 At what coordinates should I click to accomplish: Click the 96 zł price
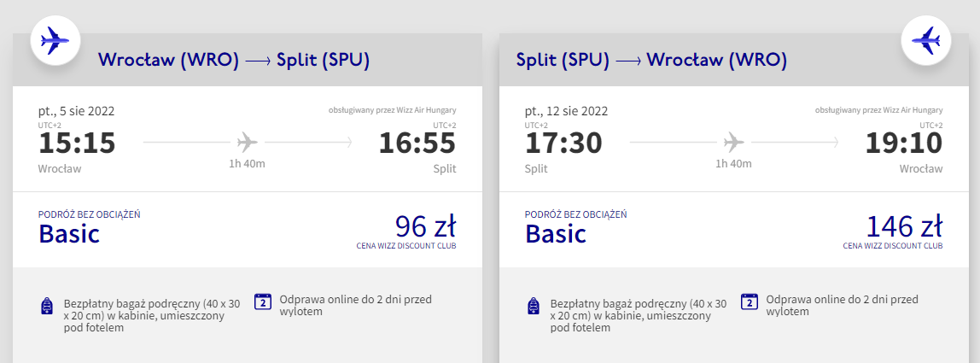coord(425,226)
